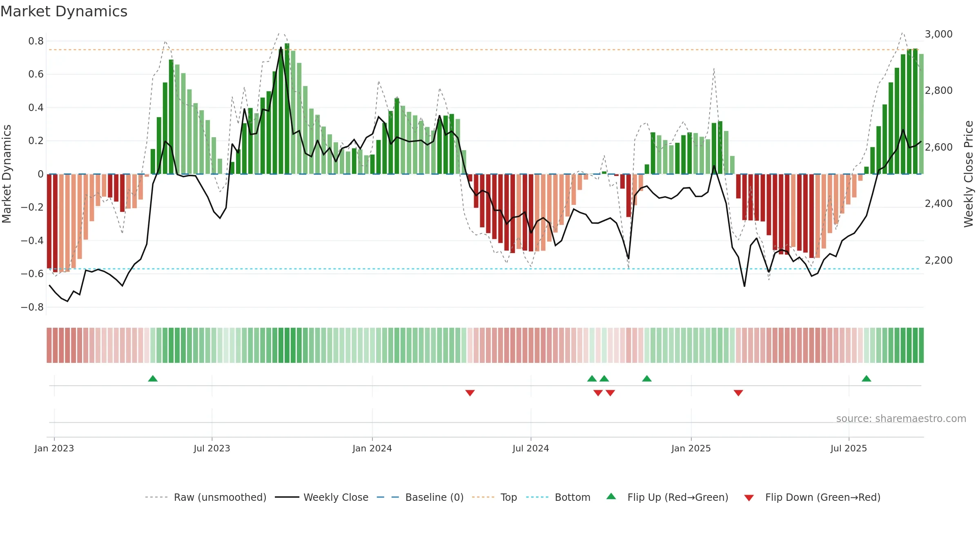Toggle the Weekly Close legend entry
The width and height of the screenshot is (980, 551).
pos(322,497)
